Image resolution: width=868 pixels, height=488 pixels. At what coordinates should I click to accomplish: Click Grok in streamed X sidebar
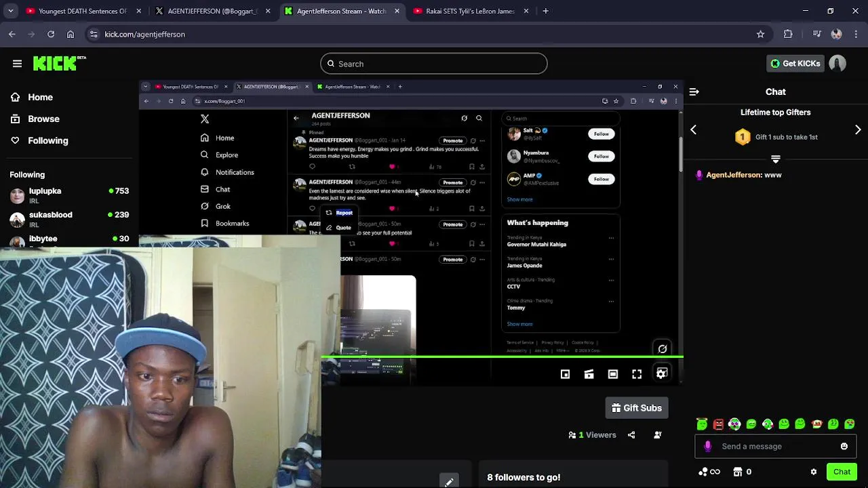pyautogui.click(x=216, y=206)
